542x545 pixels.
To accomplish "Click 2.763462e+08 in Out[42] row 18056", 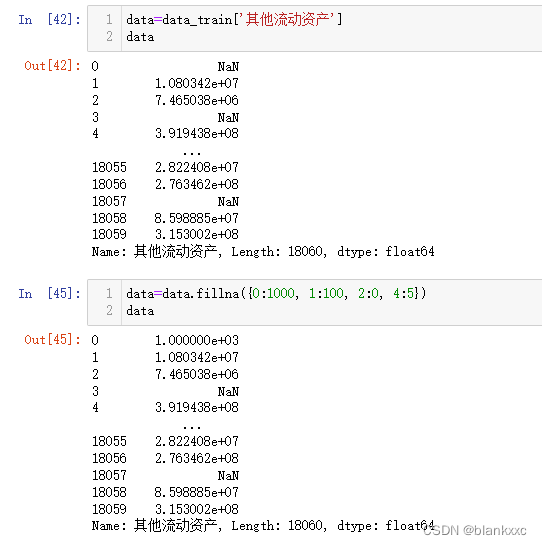I will tap(197, 184).
